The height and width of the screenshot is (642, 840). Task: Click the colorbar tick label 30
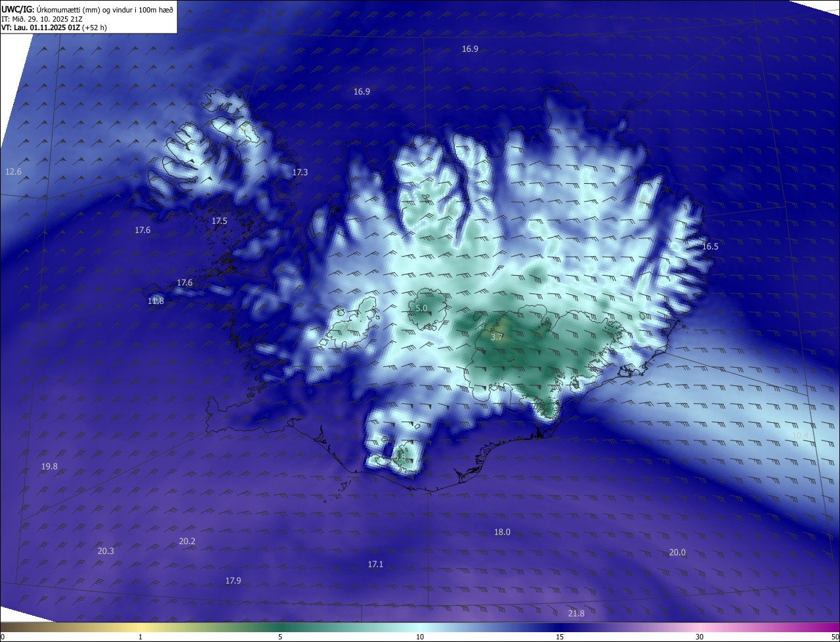point(700,637)
